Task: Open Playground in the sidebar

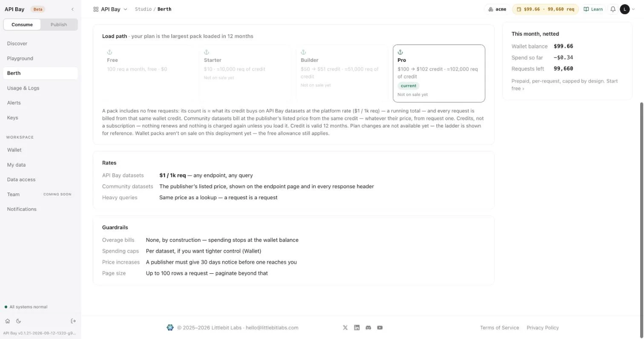Action: [x=40, y=58]
